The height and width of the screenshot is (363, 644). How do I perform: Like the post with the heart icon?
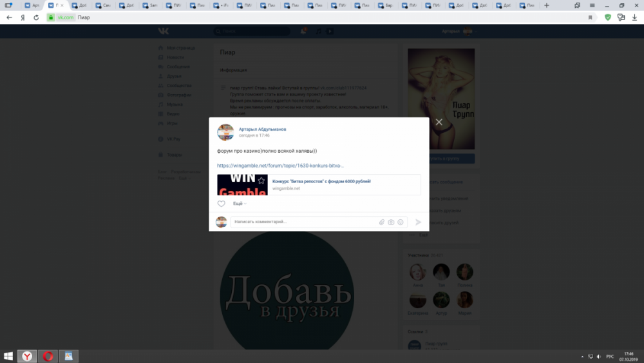[222, 204]
